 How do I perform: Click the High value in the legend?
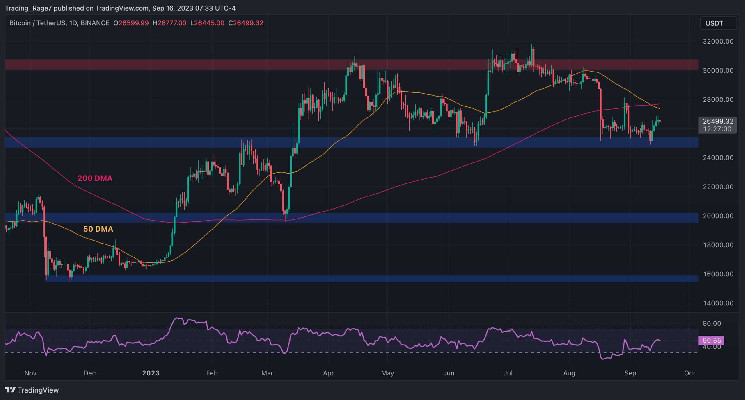click(x=170, y=23)
